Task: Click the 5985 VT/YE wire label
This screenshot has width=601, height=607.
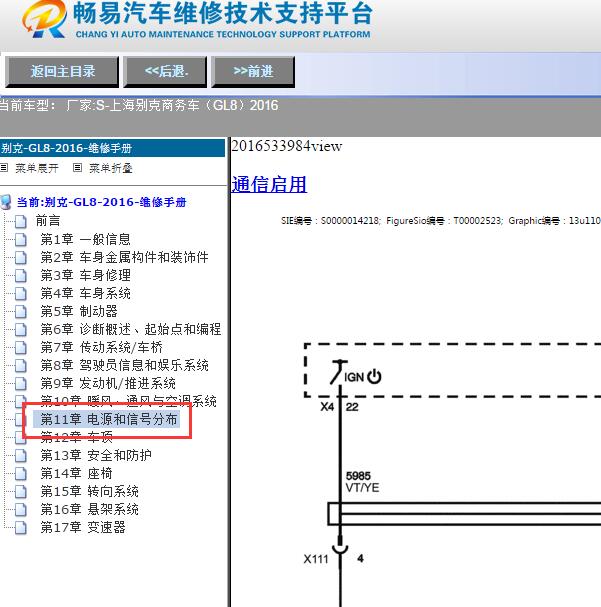Action: 363,482
